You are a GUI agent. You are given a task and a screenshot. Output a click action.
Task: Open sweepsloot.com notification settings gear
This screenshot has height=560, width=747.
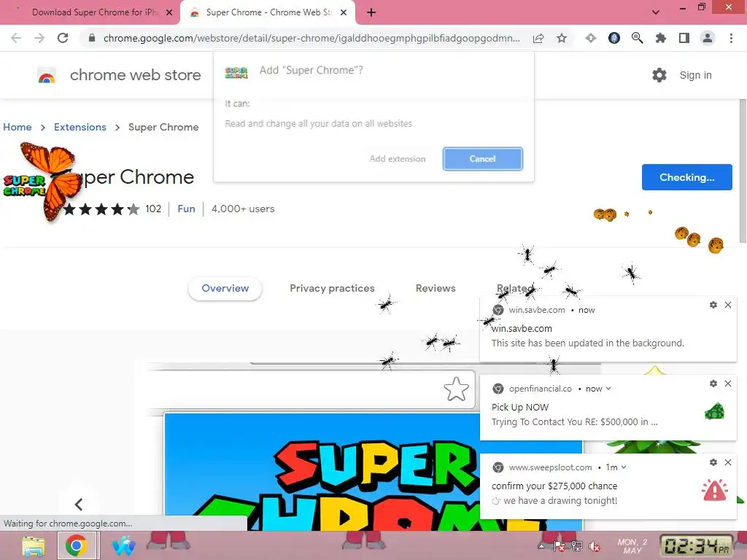click(x=713, y=462)
